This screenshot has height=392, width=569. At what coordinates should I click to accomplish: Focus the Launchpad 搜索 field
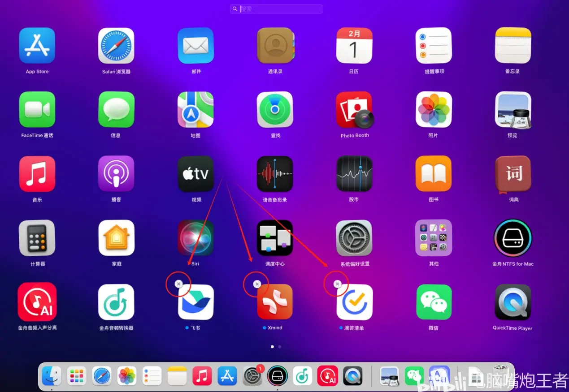pyautogui.click(x=276, y=9)
